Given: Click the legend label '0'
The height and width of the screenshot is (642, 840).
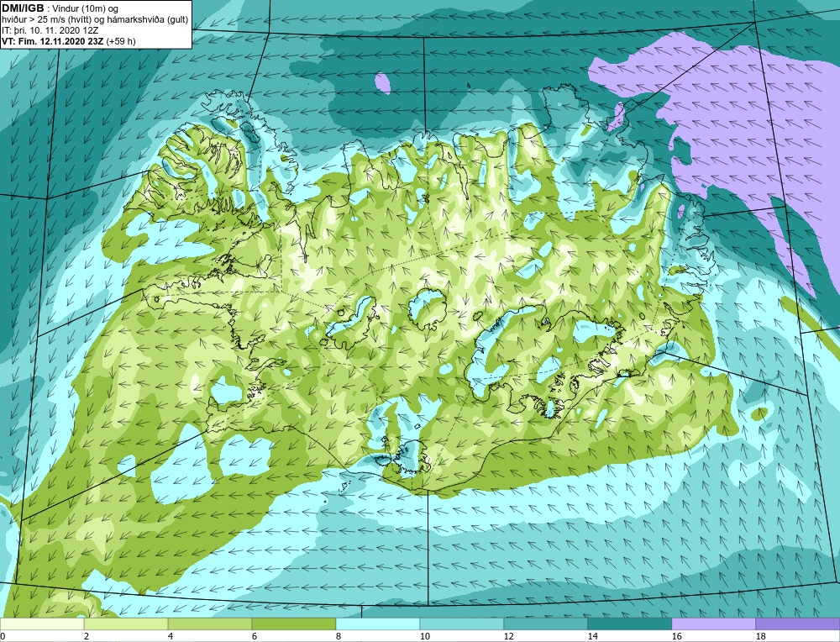Looking at the screenshot, I should coord(3,636).
